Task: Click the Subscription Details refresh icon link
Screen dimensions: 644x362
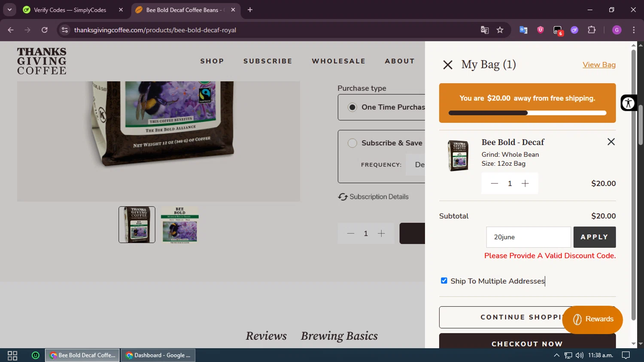Action: (x=373, y=197)
